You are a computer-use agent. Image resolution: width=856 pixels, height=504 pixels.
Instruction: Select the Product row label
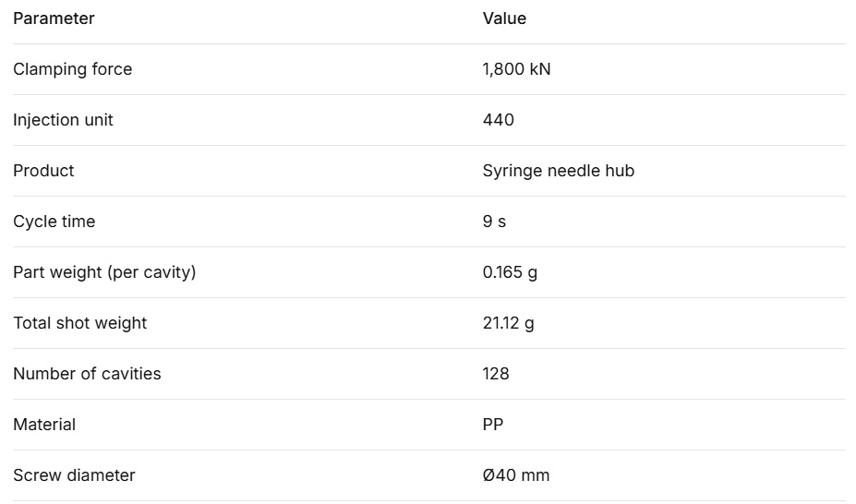coord(43,171)
